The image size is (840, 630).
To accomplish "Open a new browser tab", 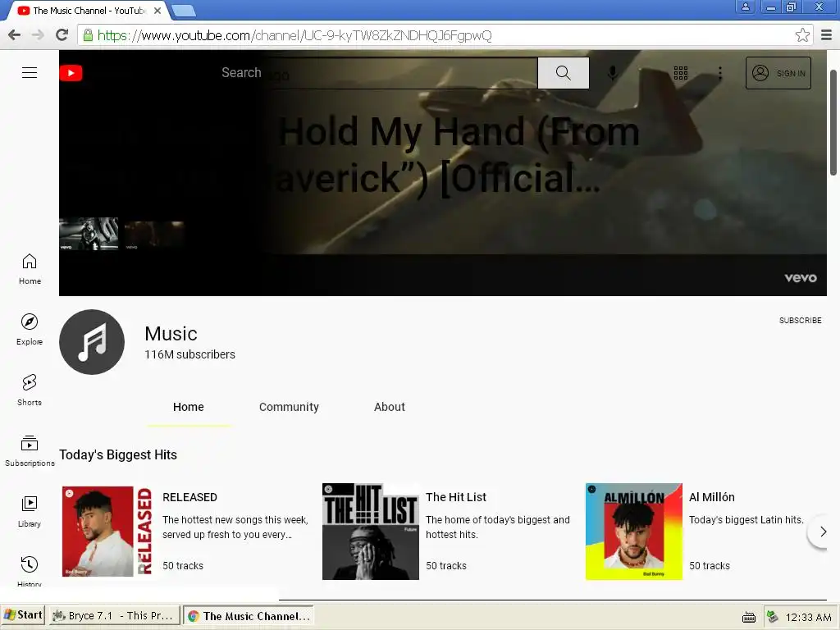I will coord(185,11).
